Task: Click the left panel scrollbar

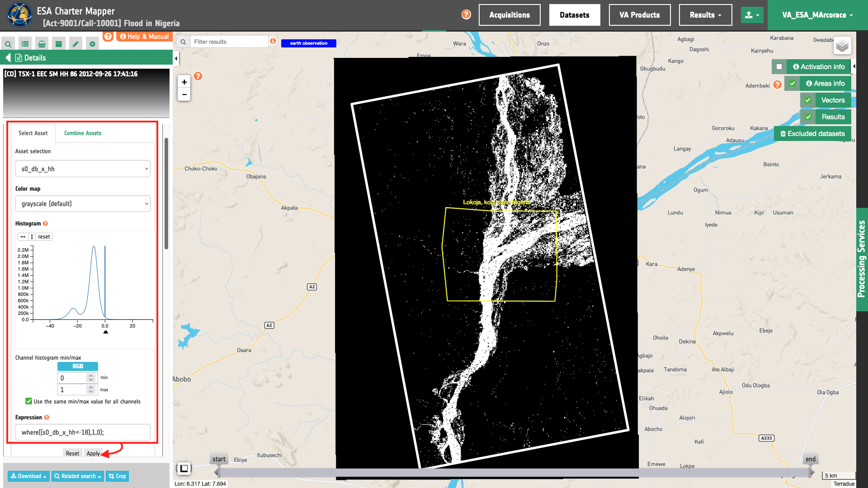Action: click(166, 193)
